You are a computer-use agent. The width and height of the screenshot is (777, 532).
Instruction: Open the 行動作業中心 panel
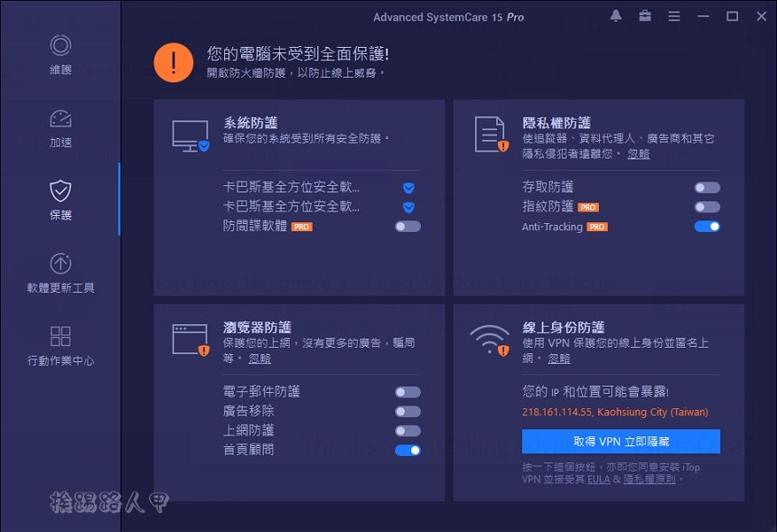click(60, 339)
